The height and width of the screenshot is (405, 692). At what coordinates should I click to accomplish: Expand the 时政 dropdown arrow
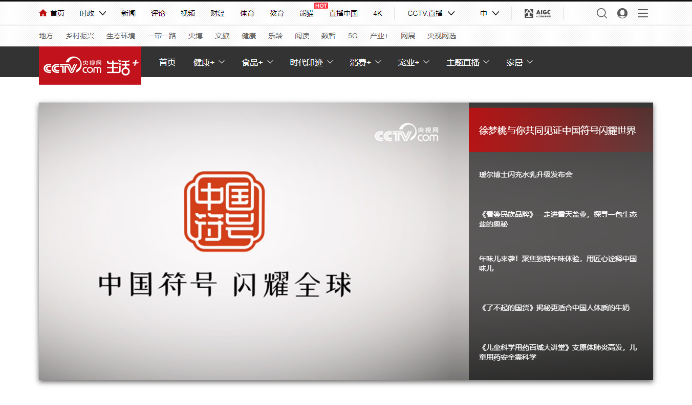coord(102,13)
